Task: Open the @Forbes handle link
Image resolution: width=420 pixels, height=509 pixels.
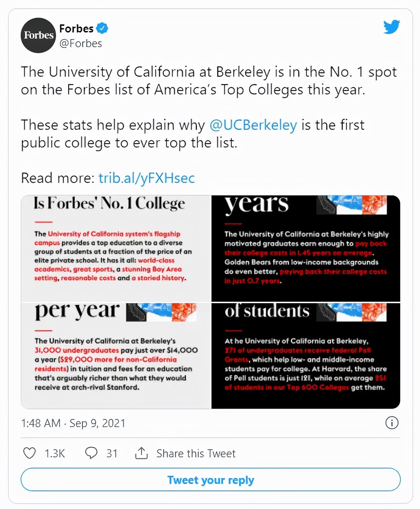Action: pyautogui.click(x=81, y=44)
